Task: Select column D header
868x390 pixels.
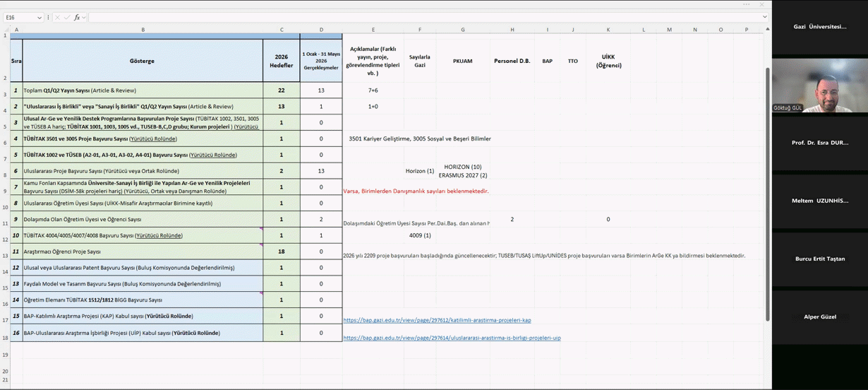Action: tap(321, 30)
